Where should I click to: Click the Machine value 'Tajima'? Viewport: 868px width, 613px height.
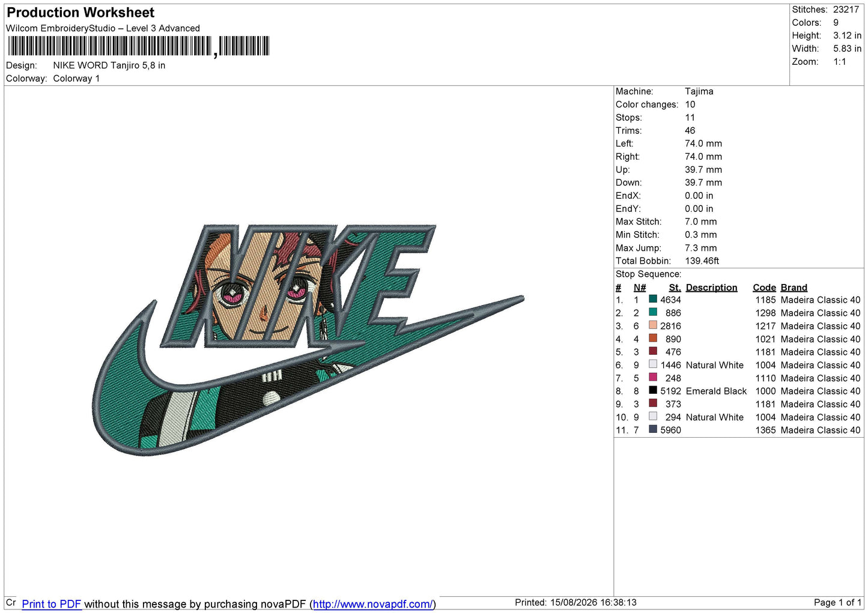699,91
